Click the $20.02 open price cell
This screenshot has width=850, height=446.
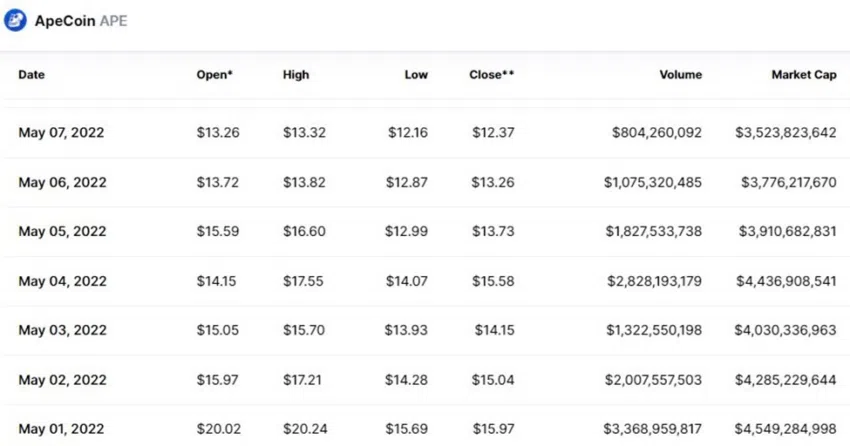218,429
